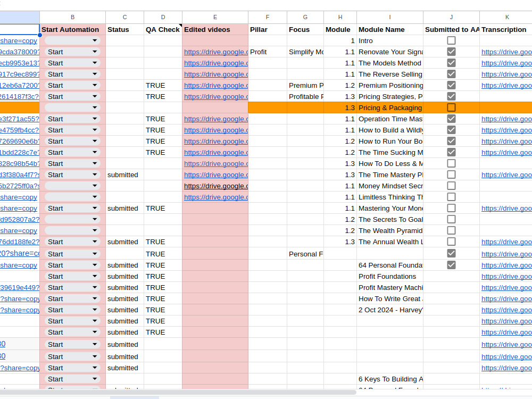Uncheck Submitted box for 64 Personal Founda row
Screen dimensions: 532x399
[x=451, y=265]
